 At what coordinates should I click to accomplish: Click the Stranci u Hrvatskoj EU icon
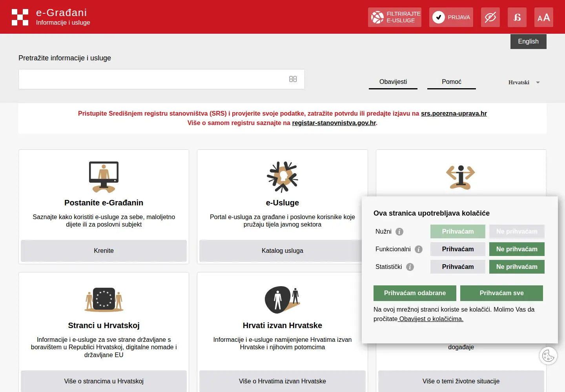tap(104, 299)
